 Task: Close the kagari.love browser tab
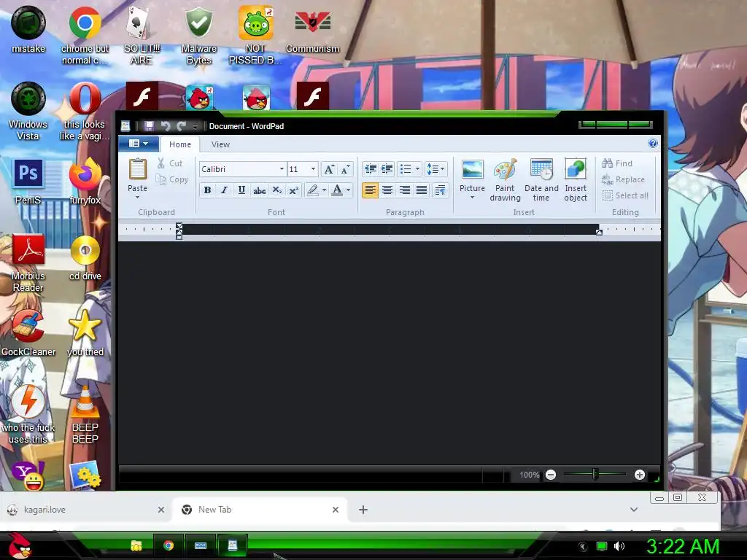click(x=161, y=510)
